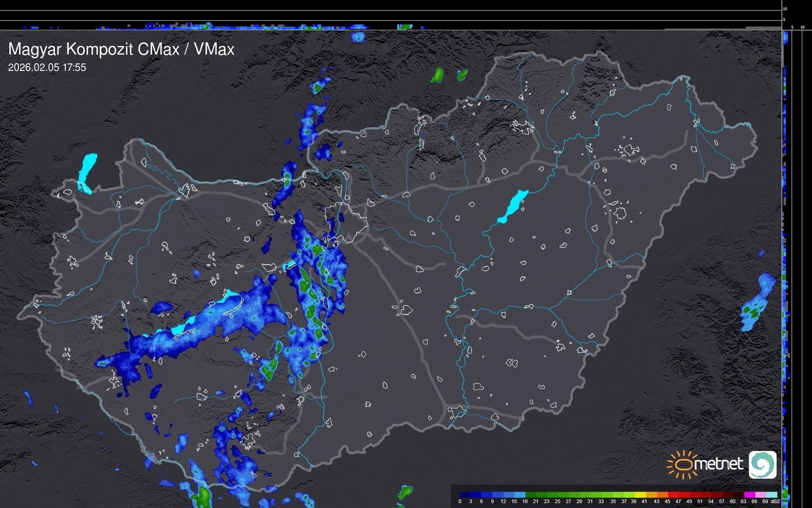Click the orange 43 dBZ legend swatch
This screenshot has width=812, height=508.
coord(662,495)
